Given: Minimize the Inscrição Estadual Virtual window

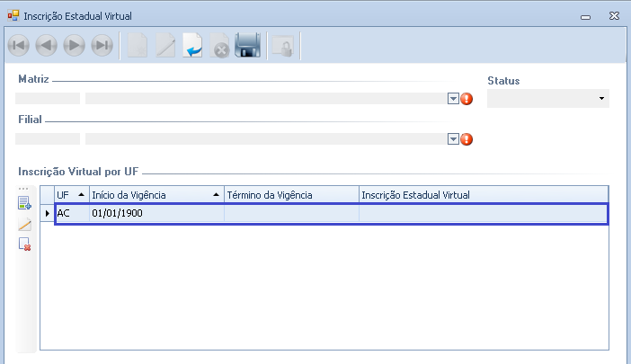Looking at the screenshot, I should click(585, 16).
